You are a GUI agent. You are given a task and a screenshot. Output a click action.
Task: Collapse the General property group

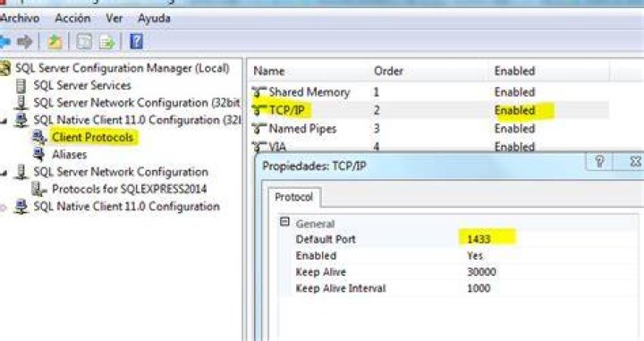pos(284,222)
